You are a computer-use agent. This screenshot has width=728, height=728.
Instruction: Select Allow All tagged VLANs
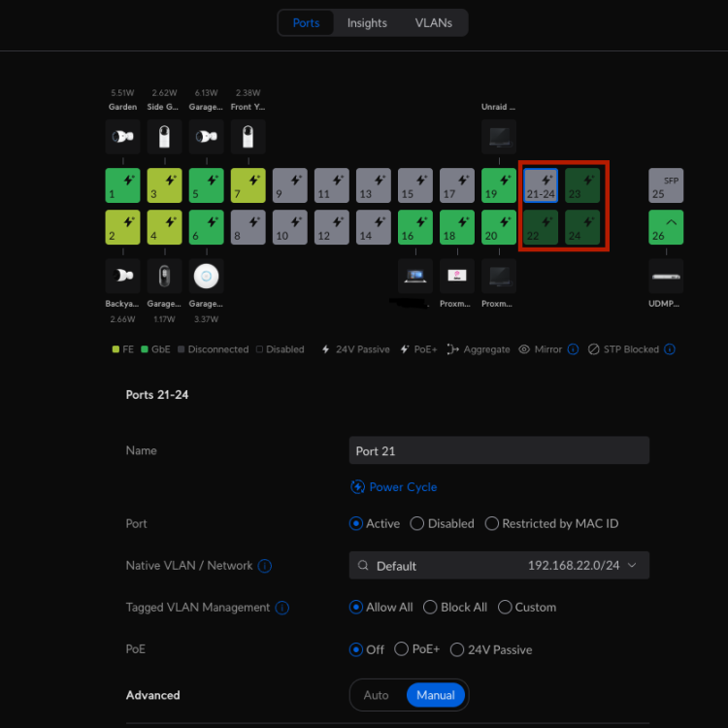click(355, 608)
